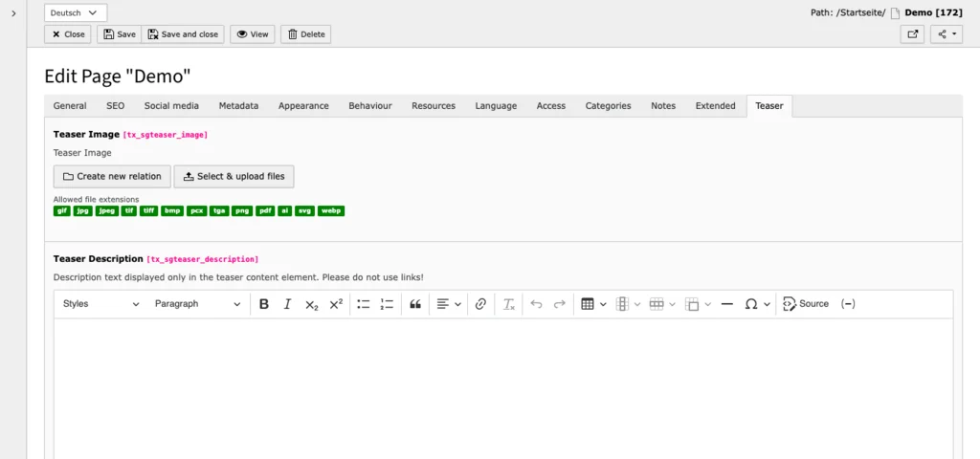Toggle italic formatting in editor
The width and height of the screenshot is (980, 459).
287,304
